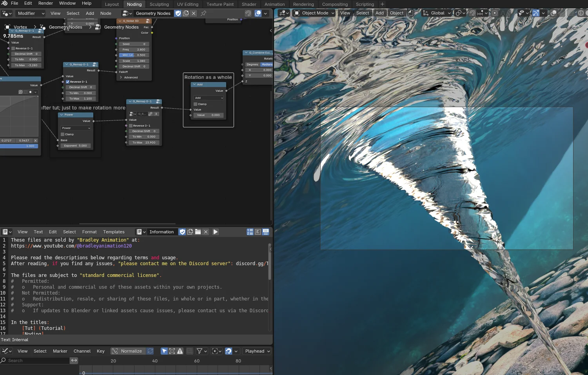Open the Power operation dropdown
The height and width of the screenshot is (375, 588).
pos(75,128)
